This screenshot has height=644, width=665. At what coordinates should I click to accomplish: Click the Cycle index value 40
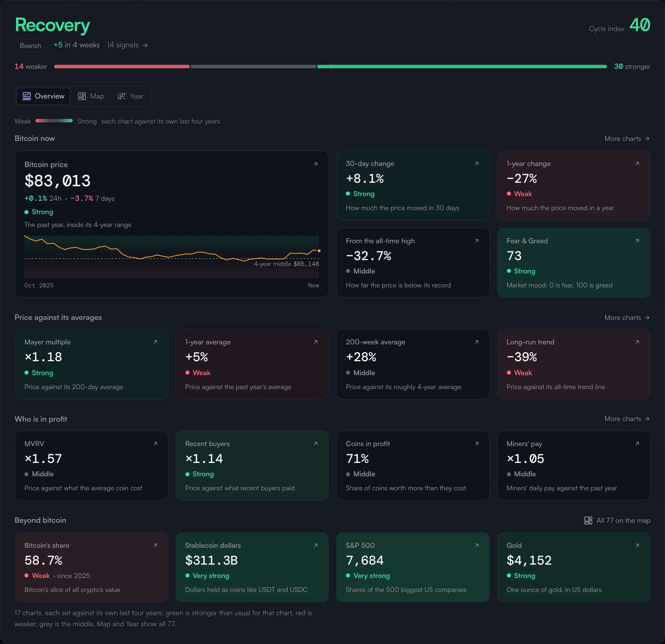pyautogui.click(x=639, y=26)
